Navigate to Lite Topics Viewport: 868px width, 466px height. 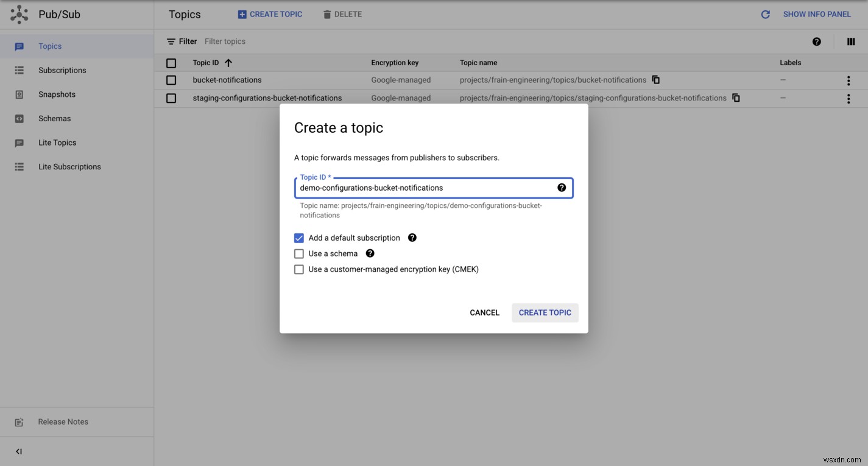57,142
